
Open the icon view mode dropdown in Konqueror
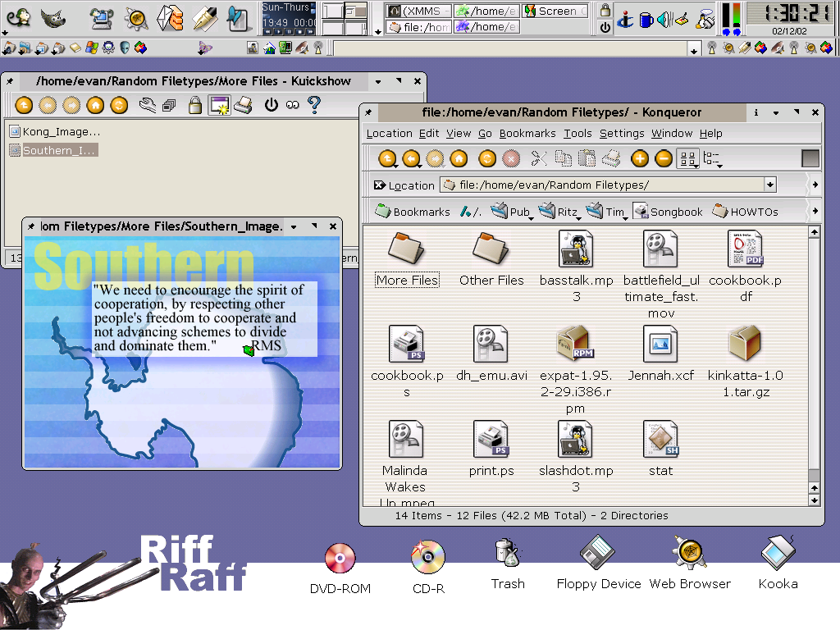(688, 158)
